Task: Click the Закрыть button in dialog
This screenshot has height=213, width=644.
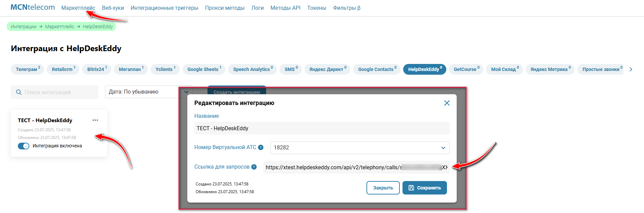Action: (x=383, y=188)
